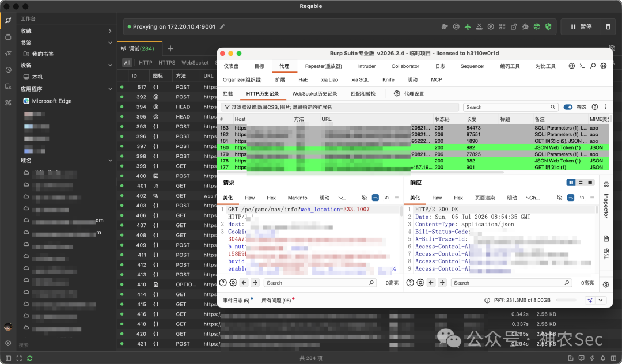Viewport: 622px width, 364px height.
Task: Open the 拦截 intercept tab
Action: click(227, 93)
